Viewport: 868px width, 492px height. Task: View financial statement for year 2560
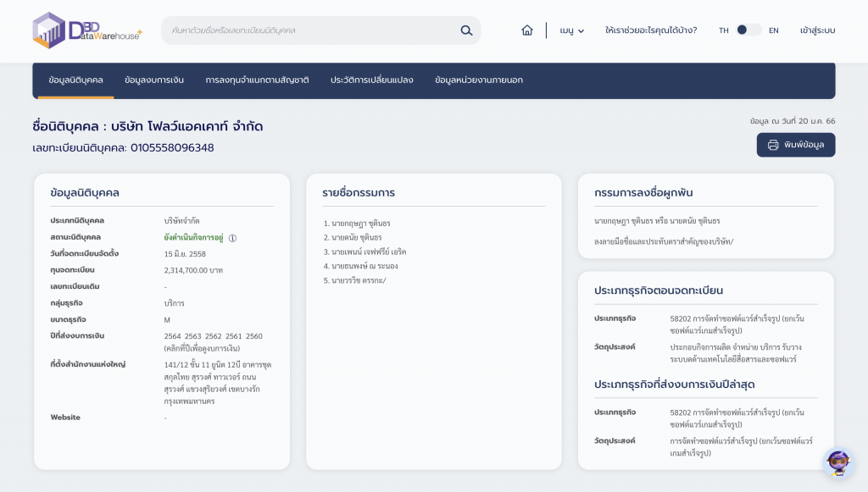tap(253, 336)
